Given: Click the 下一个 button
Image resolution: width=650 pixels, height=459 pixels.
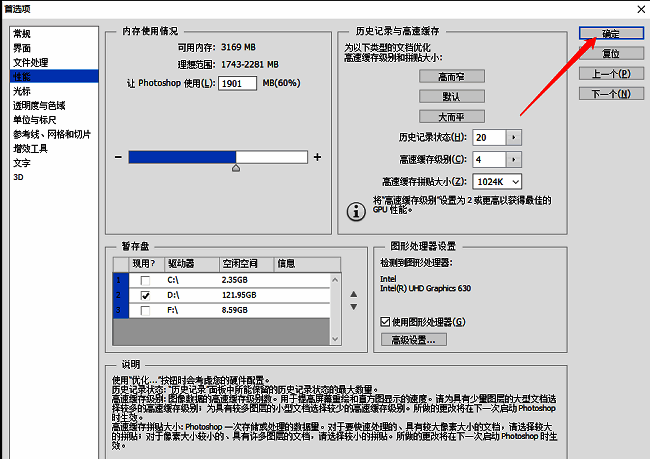Looking at the screenshot, I should pyautogui.click(x=610, y=94).
